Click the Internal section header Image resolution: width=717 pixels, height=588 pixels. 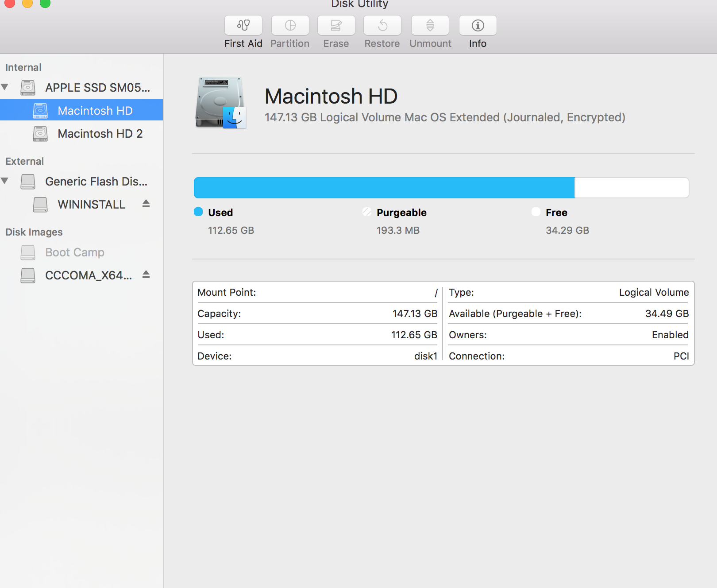[23, 67]
